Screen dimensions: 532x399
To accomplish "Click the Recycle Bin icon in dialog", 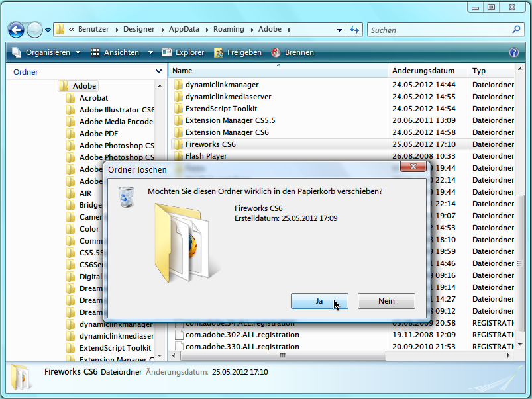I will [127, 197].
